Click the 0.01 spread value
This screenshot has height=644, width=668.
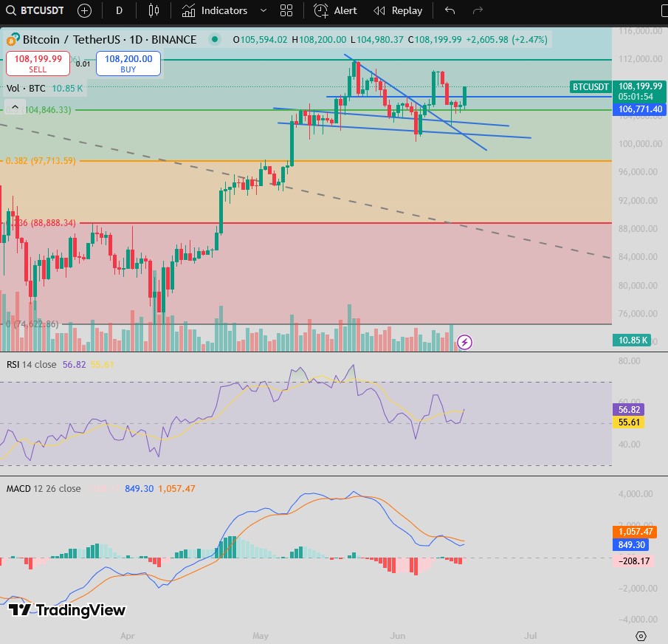83,64
